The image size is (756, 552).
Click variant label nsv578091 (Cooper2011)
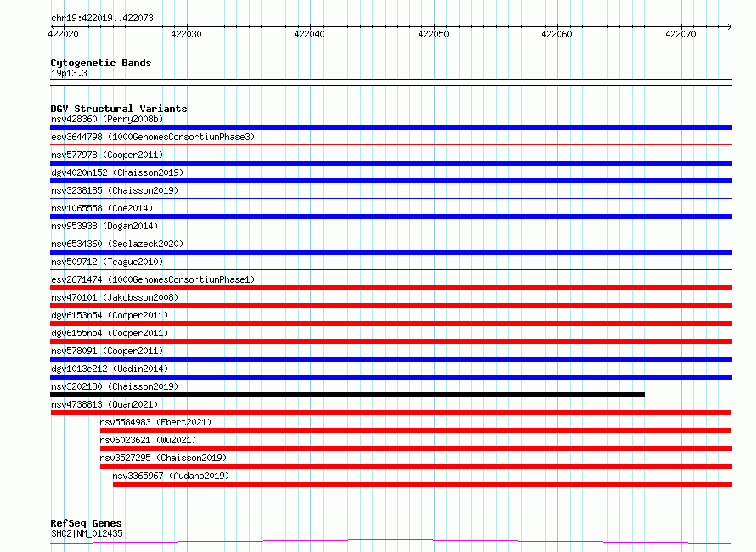click(107, 351)
